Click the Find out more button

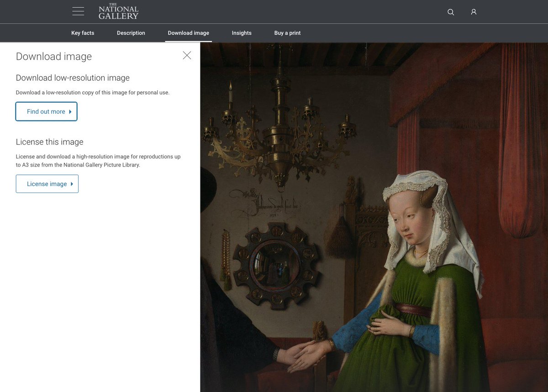[x=46, y=111]
